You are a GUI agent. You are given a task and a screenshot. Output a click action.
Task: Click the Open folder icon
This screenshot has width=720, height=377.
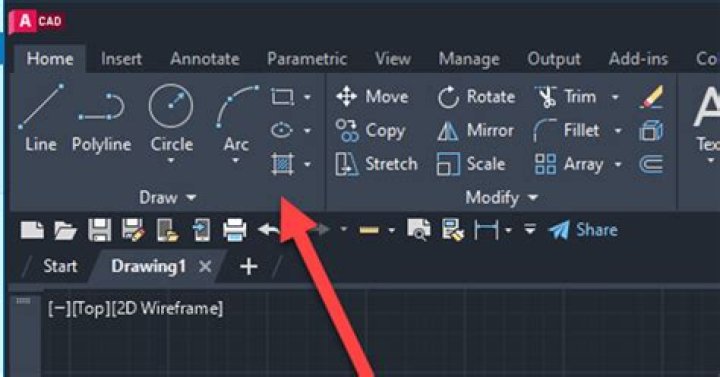[65, 231]
